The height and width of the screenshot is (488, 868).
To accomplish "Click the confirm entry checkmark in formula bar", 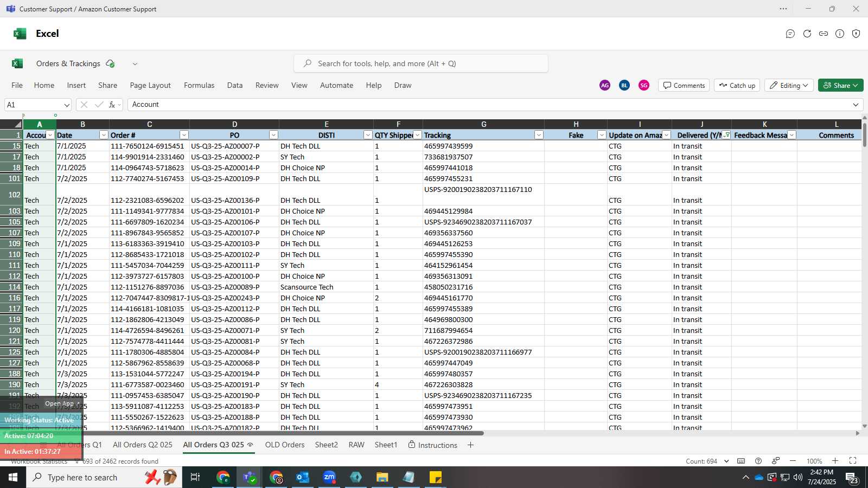I will click(x=99, y=105).
